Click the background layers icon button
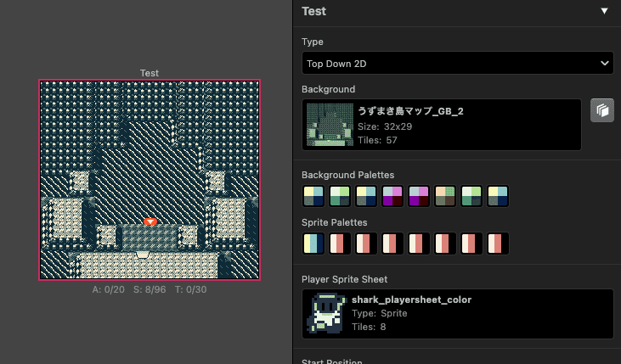 pos(602,110)
